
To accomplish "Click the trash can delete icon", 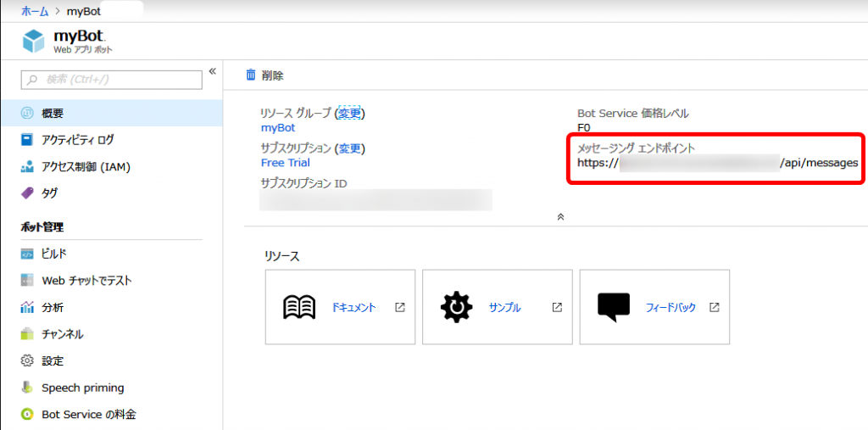I will (x=251, y=75).
